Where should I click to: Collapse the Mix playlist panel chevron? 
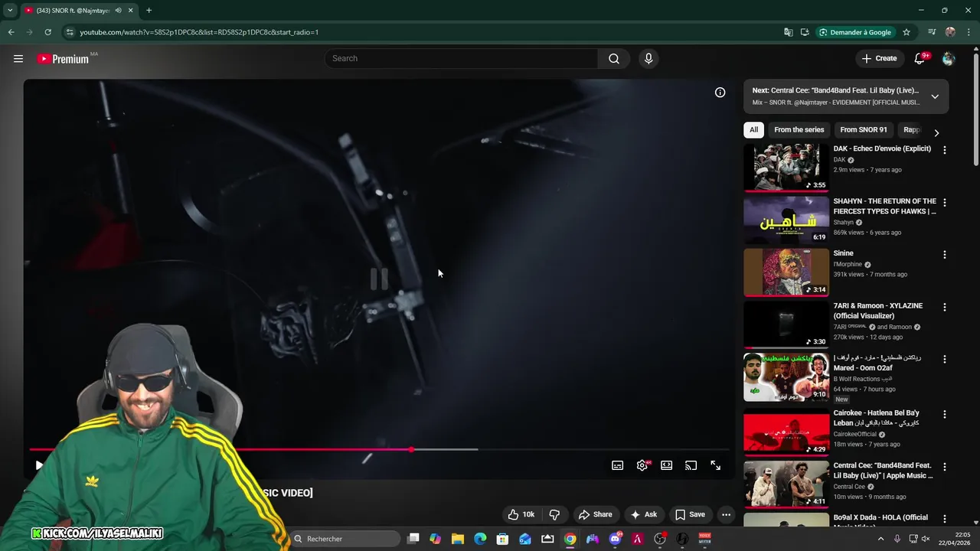(x=935, y=96)
